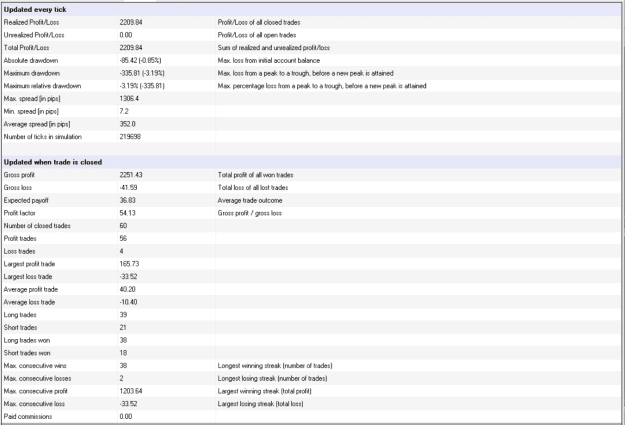Select Average spread [in pips] label
Viewport: 625px width, 425px height.
pyautogui.click(x=37, y=124)
